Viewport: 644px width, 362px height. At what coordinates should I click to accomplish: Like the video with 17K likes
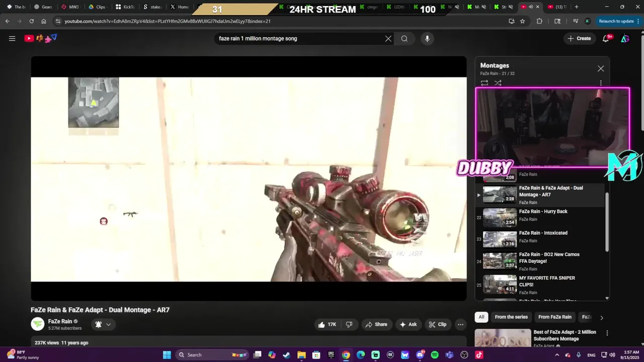tap(327, 324)
